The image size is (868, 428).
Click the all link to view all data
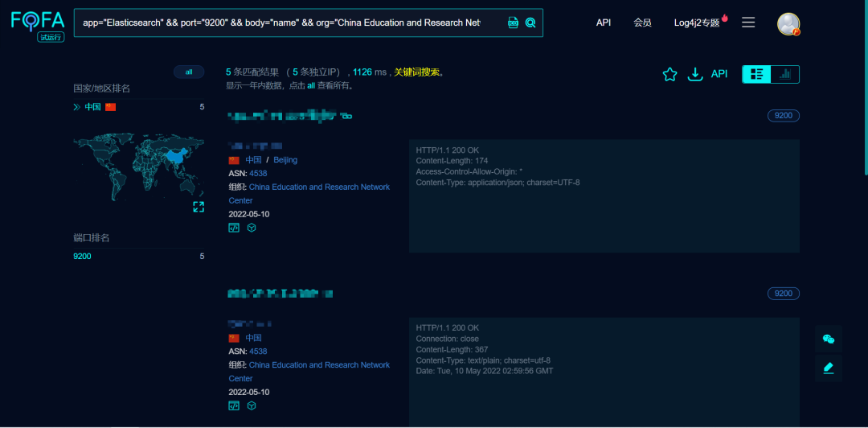point(311,86)
